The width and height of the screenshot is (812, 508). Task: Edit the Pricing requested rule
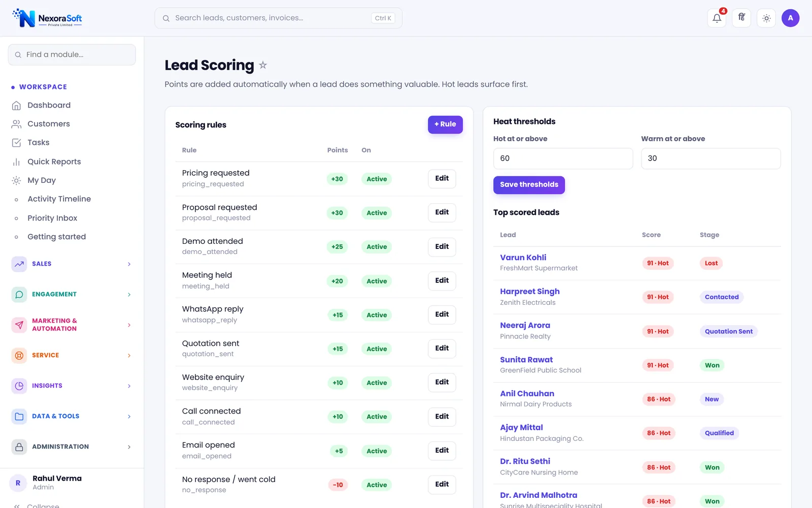(442, 178)
